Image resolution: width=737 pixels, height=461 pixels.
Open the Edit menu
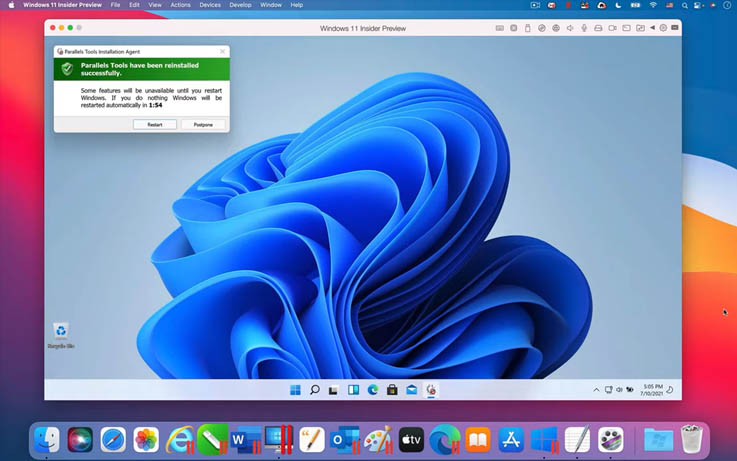point(134,5)
